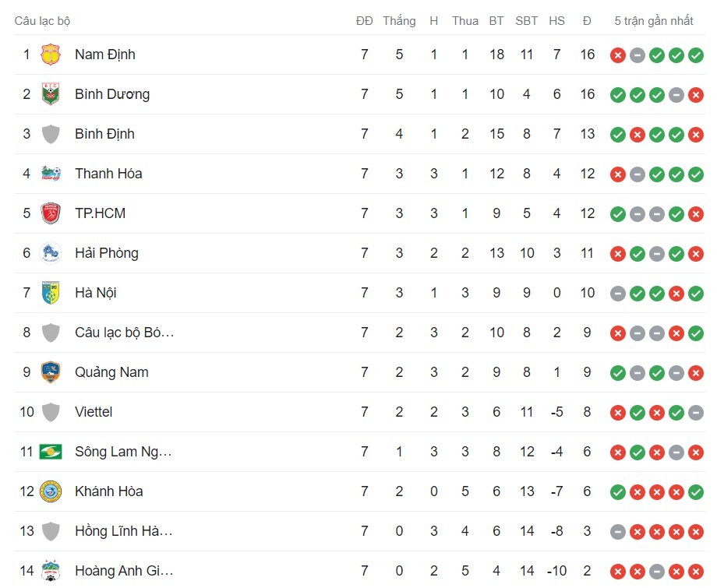
Task: Open the TP.HCM club logo
Action: [49, 213]
